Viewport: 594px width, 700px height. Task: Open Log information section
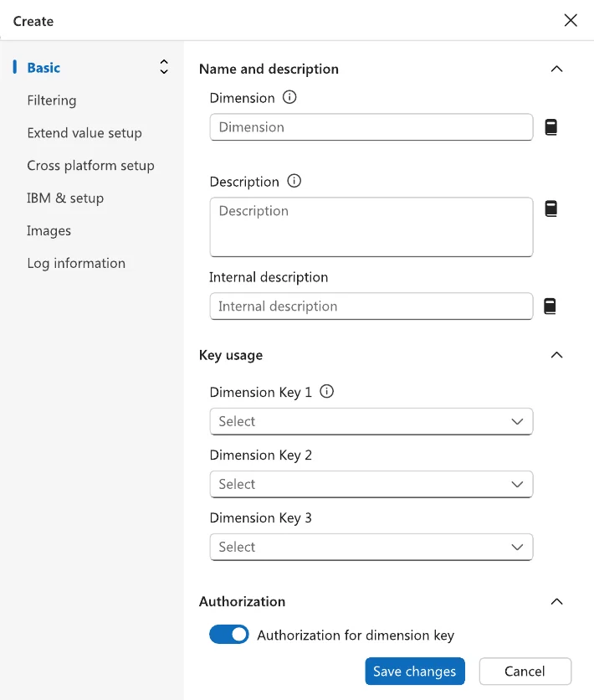76,264
